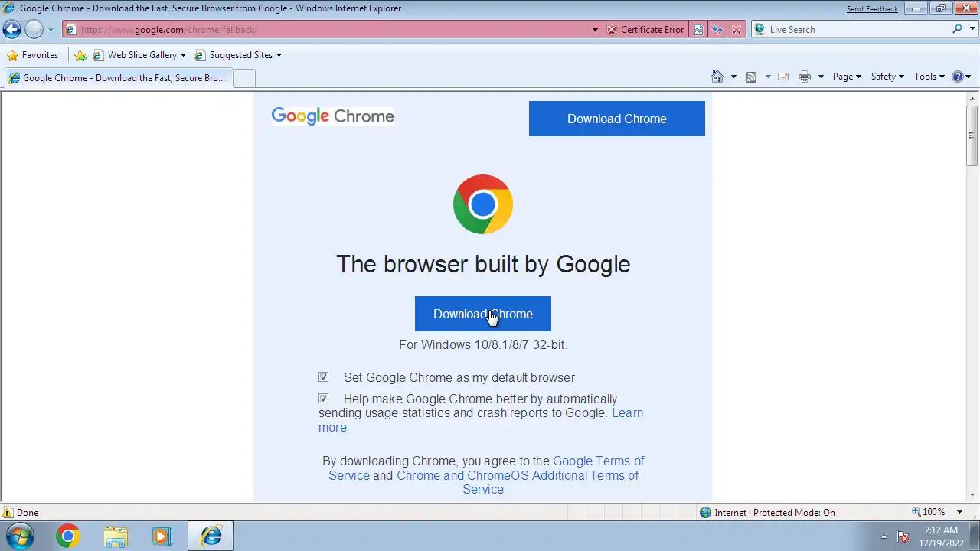Expand the Home button dropdown arrow
Image resolution: width=980 pixels, height=551 pixels.
coord(733,77)
